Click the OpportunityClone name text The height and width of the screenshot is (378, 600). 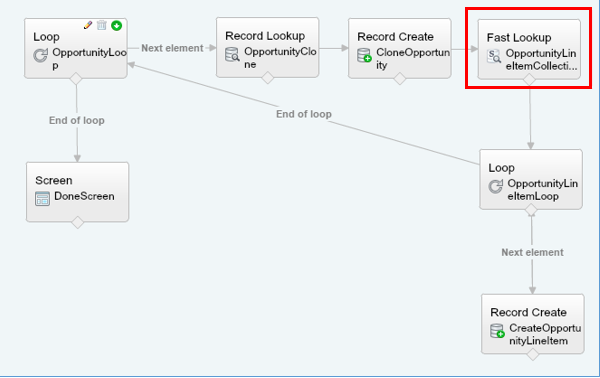pos(280,58)
